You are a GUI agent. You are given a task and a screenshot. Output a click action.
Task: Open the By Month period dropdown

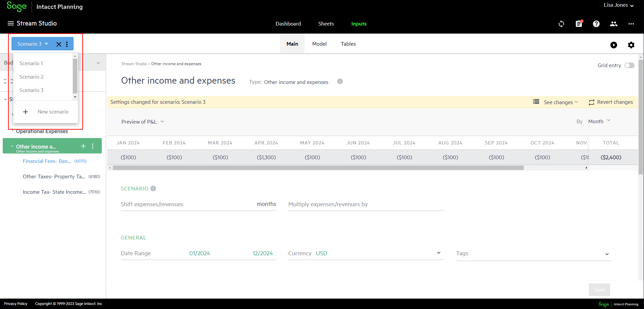coord(599,121)
